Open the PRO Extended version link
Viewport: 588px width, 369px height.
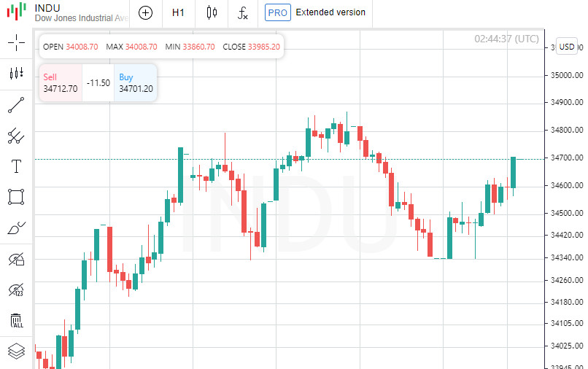pos(315,12)
